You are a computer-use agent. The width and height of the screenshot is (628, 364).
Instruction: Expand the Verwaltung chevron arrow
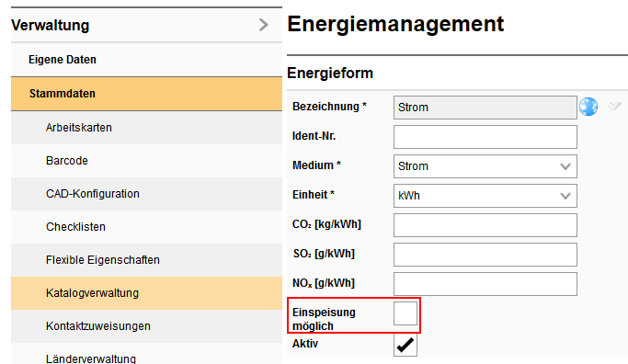click(x=264, y=25)
